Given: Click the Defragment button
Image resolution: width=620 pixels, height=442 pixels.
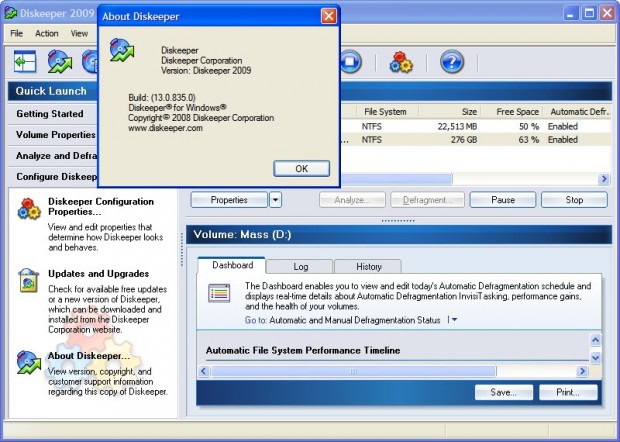Looking at the screenshot, I should coord(427,200).
